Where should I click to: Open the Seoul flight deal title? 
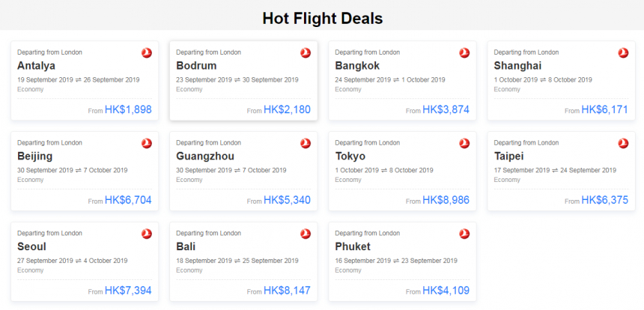(31, 246)
